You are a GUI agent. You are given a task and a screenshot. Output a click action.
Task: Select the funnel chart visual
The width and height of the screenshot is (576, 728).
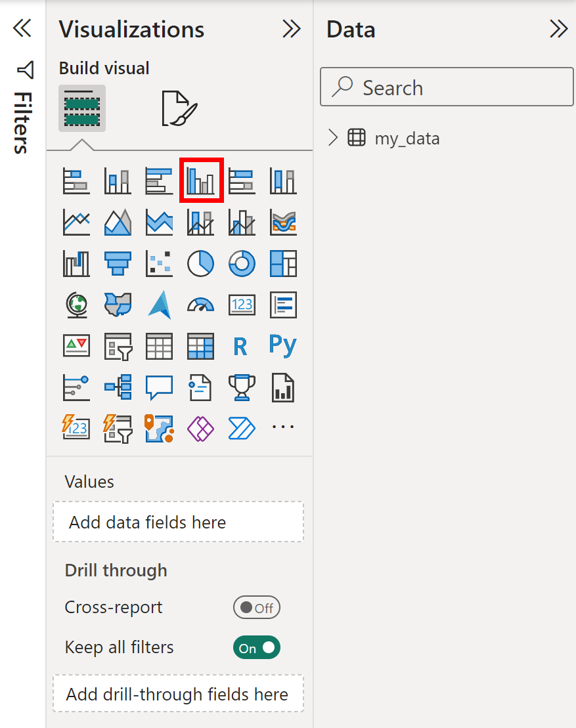pos(118,264)
